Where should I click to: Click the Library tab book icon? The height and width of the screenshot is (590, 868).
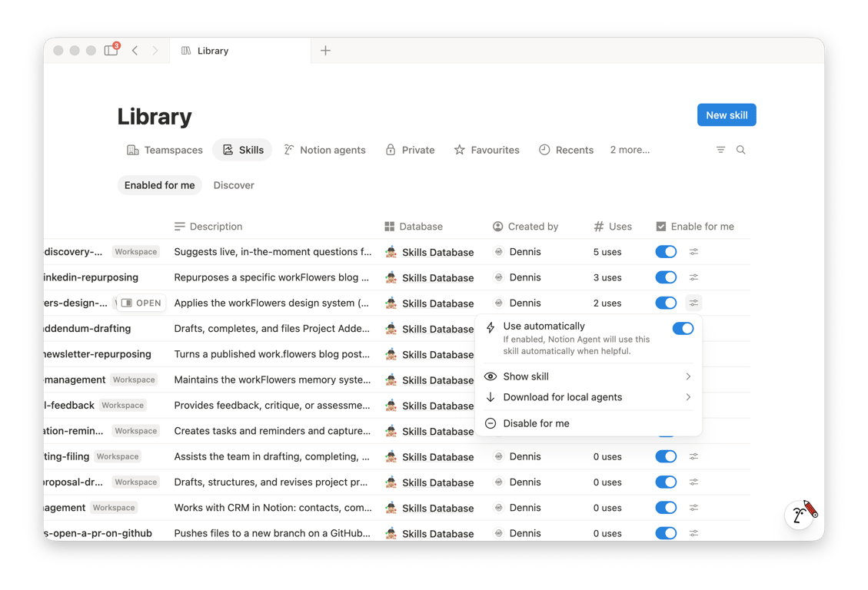186,50
